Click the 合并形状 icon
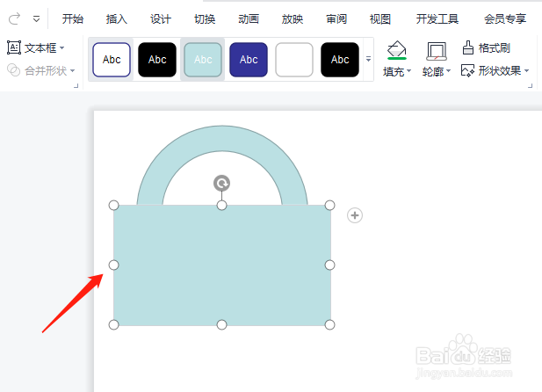The width and height of the screenshot is (542, 392). [14, 70]
